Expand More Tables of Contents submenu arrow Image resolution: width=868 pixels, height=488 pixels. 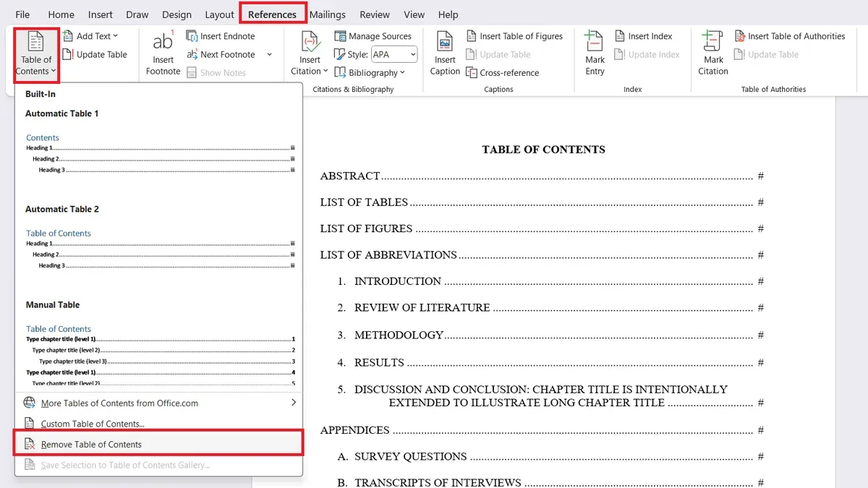(294, 403)
